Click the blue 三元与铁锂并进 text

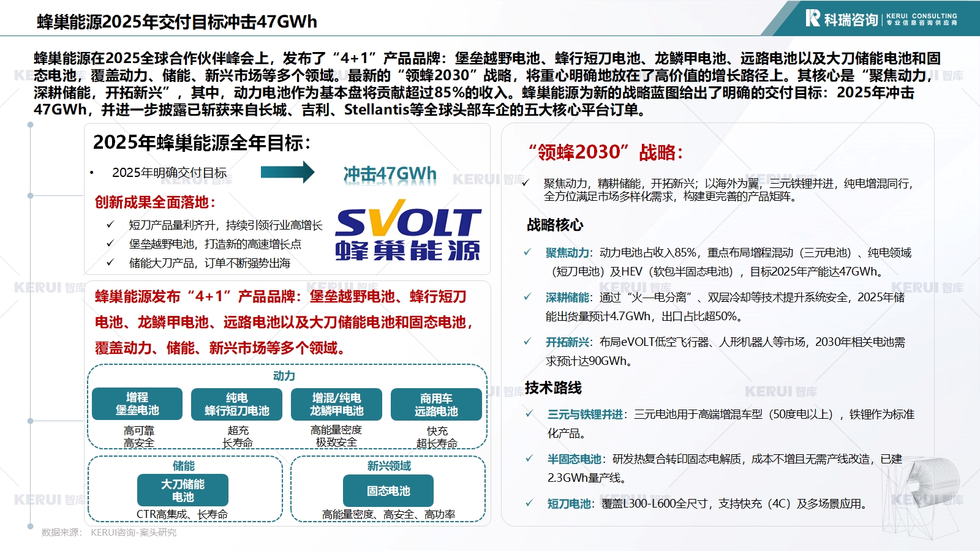point(585,414)
